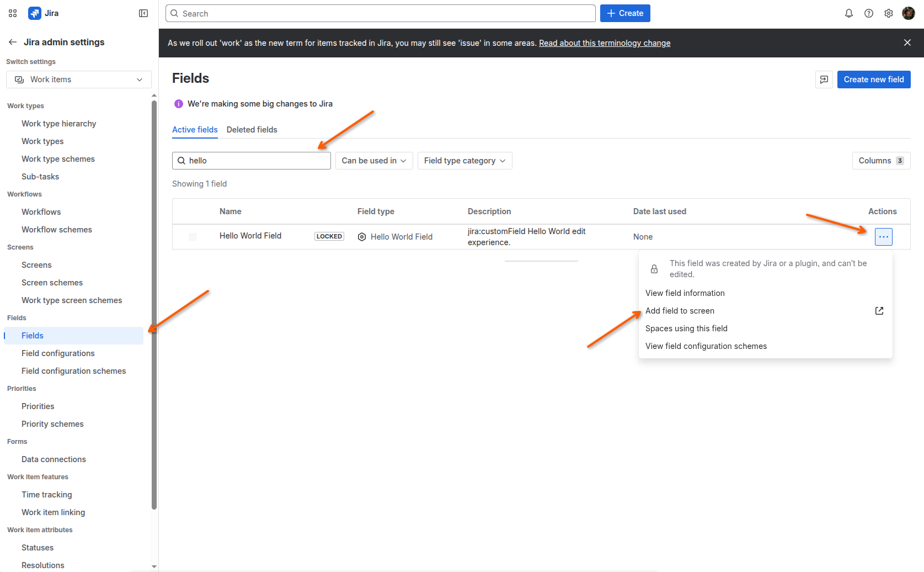The width and height of the screenshot is (924, 572).
Task: Click the Date last used column header
Action: (660, 211)
